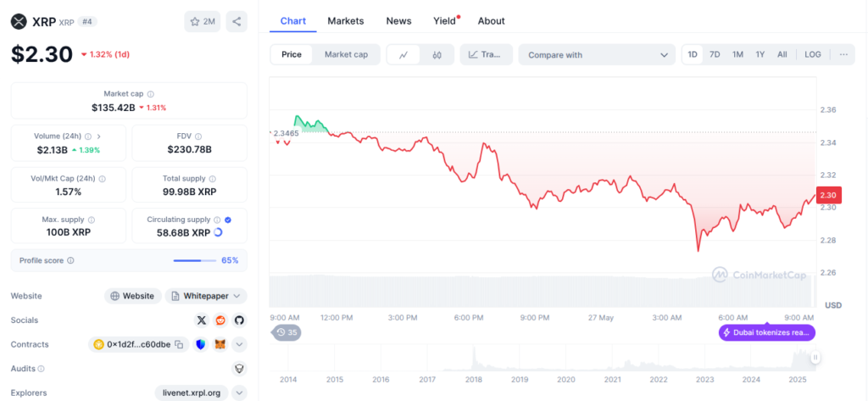The image size is (868, 401).
Task: Switch chart to Price view
Action: 292,55
